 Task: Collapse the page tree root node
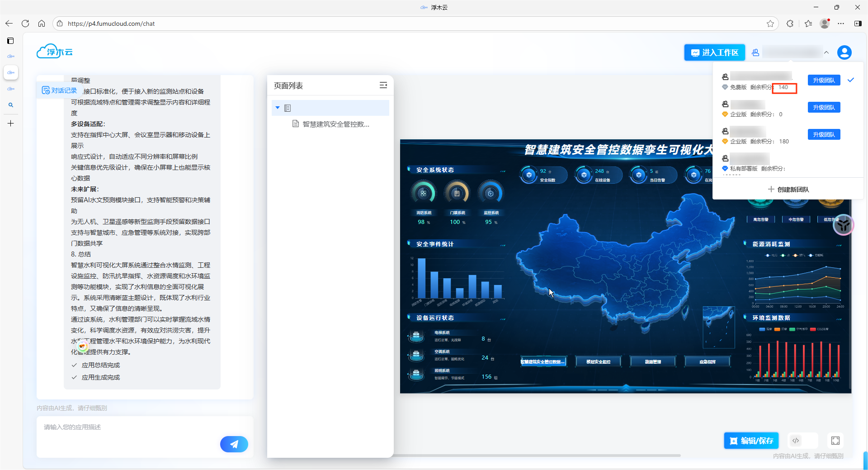tap(278, 108)
